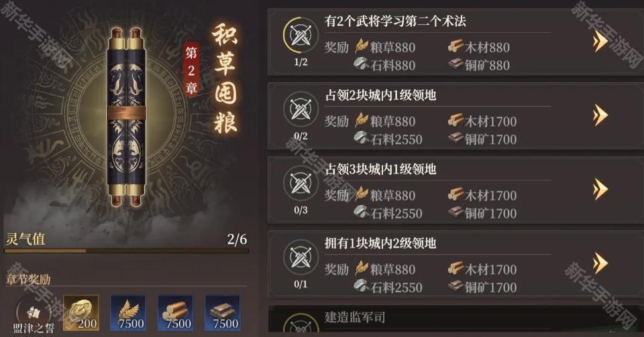This screenshot has height=337, width=644.
Task: Select quest row 建造监军司
Action: coord(456,318)
